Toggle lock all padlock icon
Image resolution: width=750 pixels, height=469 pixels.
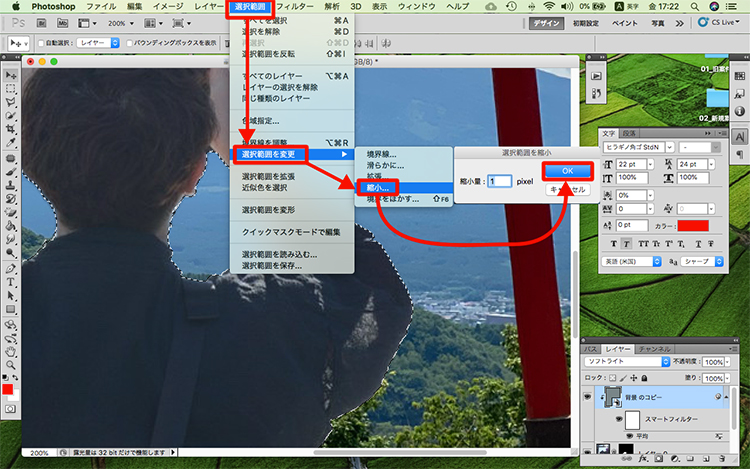644,378
